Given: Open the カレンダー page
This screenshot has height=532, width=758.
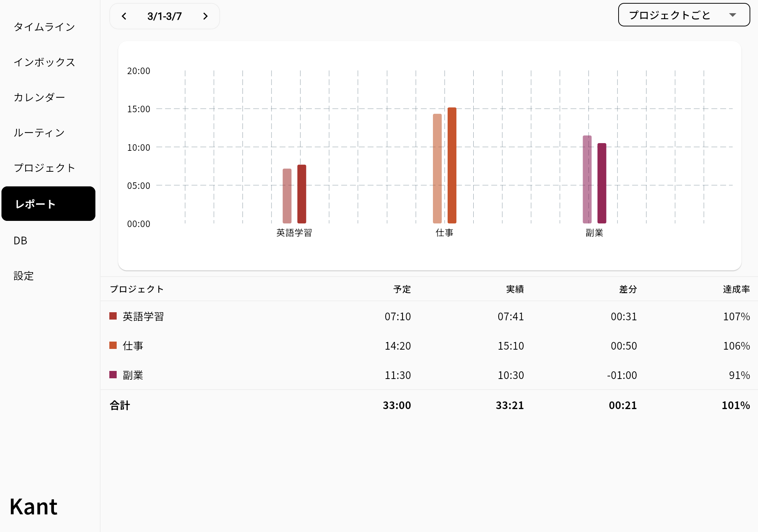Looking at the screenshot, I should (x=39, y=97).
